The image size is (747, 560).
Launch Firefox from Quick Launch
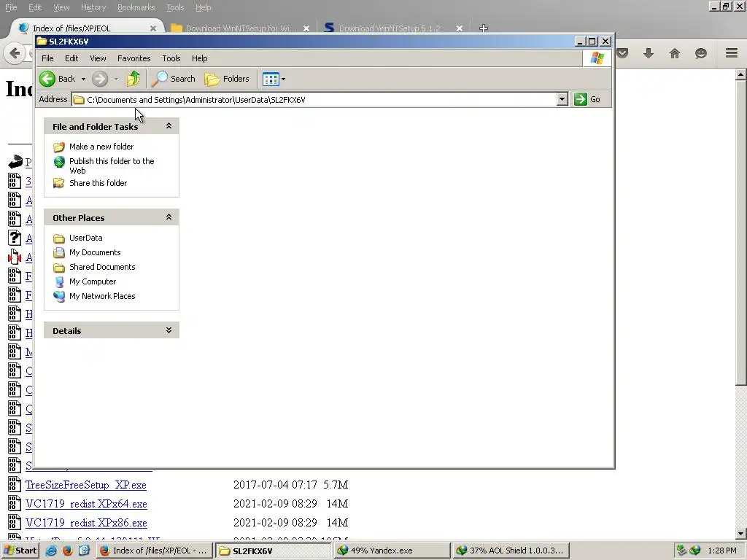click(x=68, y=551)
